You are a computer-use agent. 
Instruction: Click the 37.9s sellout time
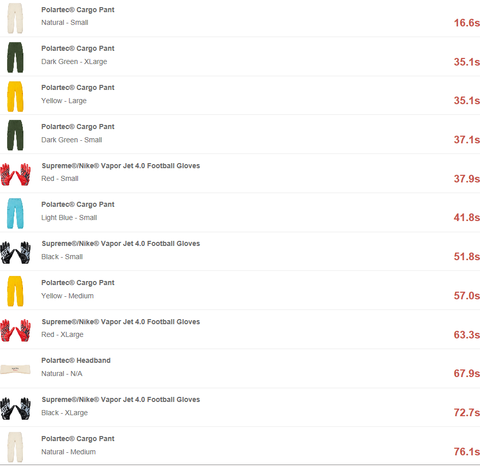click(x=467, y=179)
